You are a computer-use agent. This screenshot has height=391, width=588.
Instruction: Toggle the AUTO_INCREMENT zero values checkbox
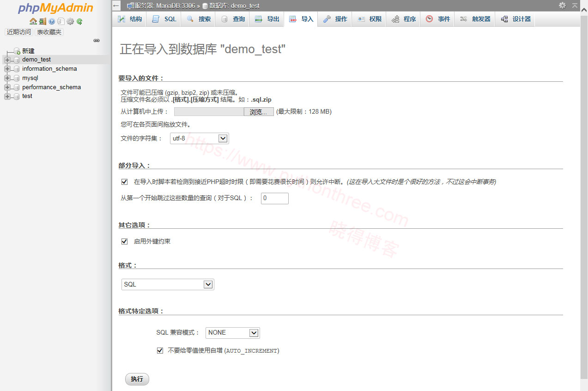click(x=160, y=351)
